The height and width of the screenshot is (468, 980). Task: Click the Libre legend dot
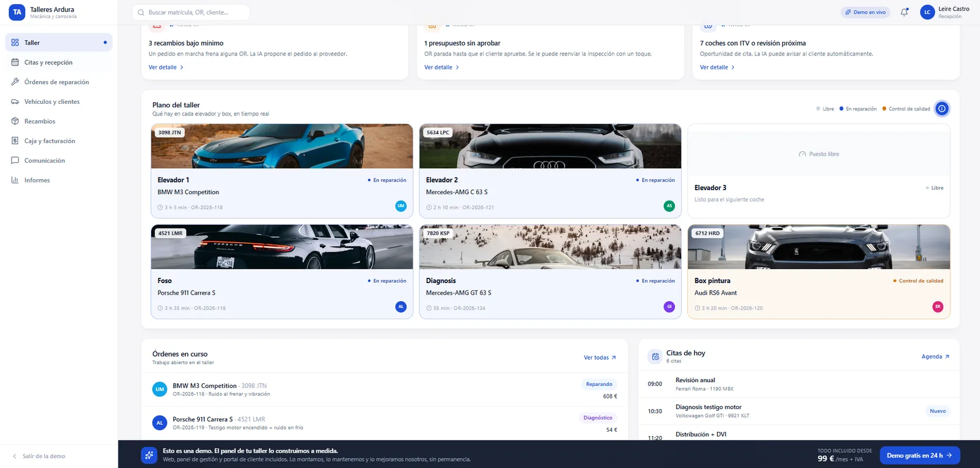pos(818,109)
